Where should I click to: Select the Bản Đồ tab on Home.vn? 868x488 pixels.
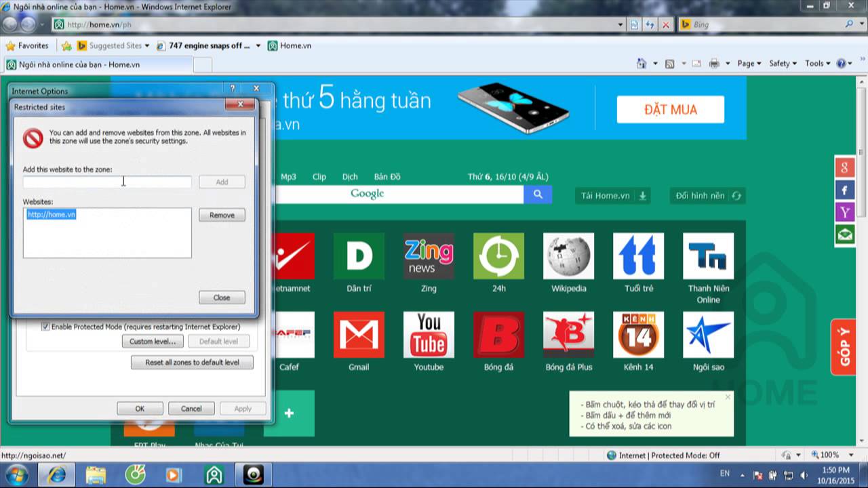(387, 177)
